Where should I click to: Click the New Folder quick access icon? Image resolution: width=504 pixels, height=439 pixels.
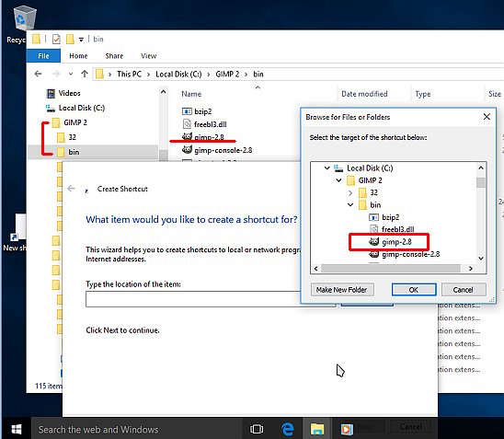coord(70,39)
